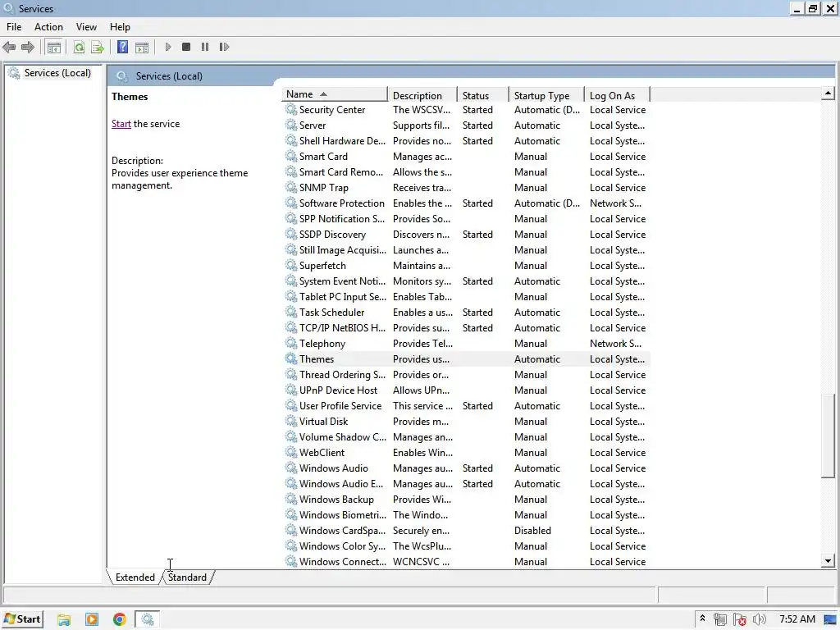Select the Shell Hardware Detection service
Image resolution: width=840 pixels, height=630 pixels.
pyautogui.click(x=466, y=140)
